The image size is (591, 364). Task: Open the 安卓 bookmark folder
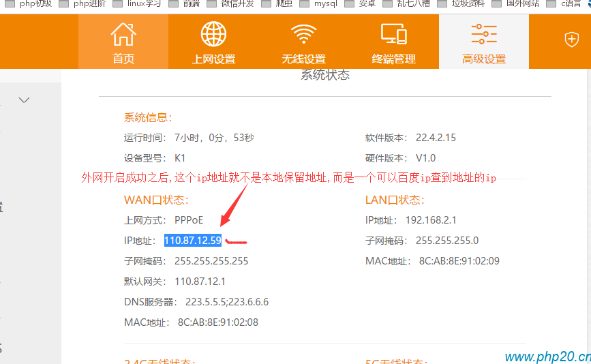(361, 4)
